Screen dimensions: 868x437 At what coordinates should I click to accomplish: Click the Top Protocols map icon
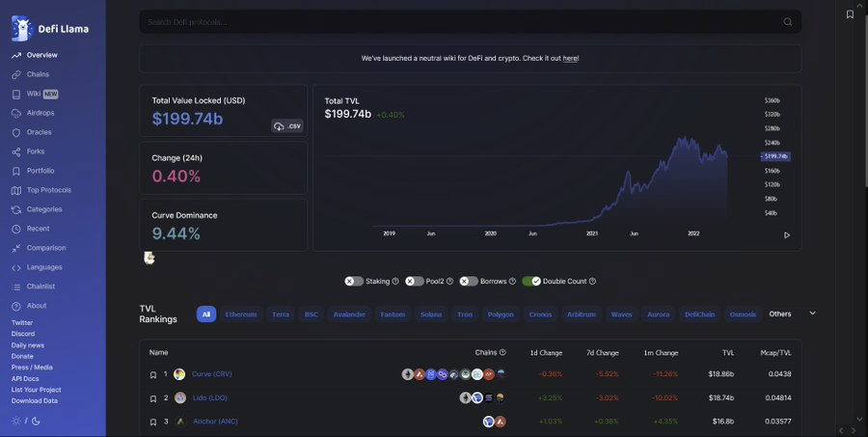16,191
